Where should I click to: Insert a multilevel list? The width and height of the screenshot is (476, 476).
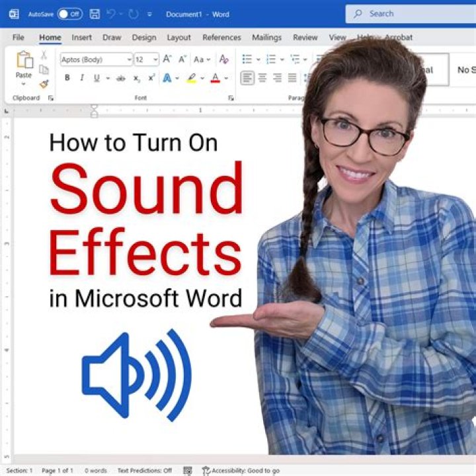(295, 59)
